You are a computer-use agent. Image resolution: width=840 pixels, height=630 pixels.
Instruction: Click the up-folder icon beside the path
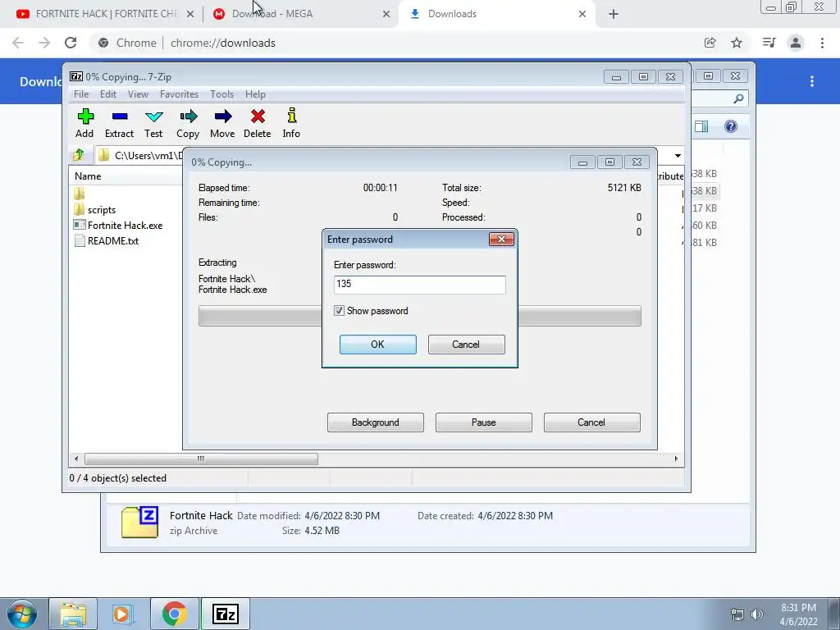(80, 155)
